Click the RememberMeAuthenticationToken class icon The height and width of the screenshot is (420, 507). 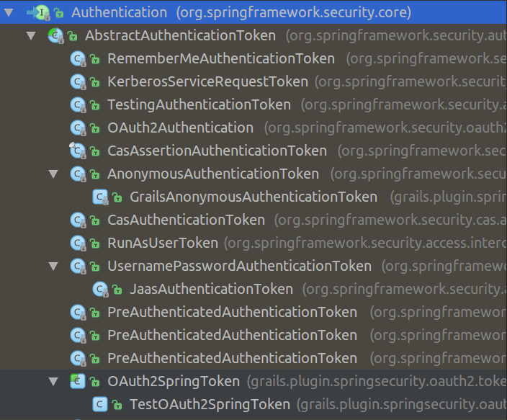(78, 58)
